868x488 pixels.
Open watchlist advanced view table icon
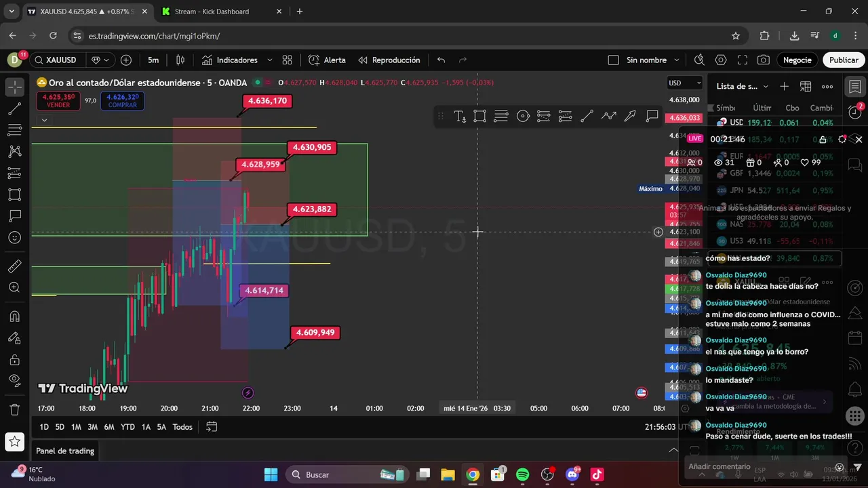[806, 86]
